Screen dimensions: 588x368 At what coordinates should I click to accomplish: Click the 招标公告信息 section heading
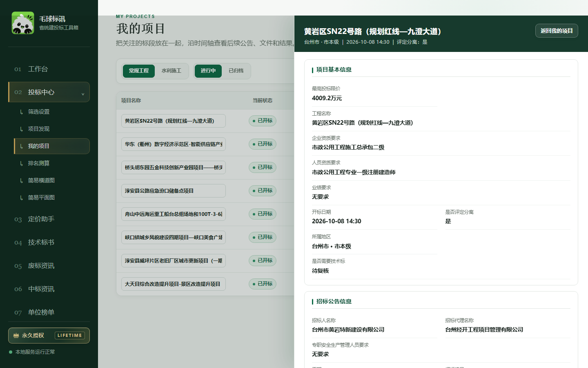click(x=334, y=302)
